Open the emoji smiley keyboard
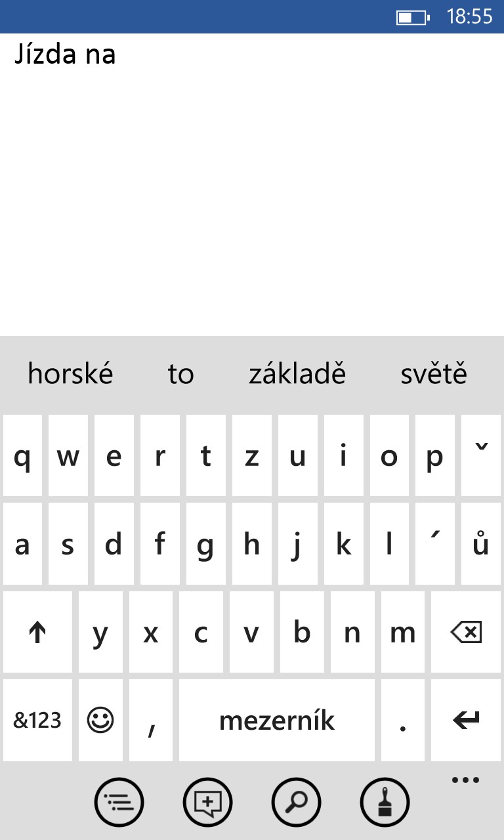 tap(100, 720)
